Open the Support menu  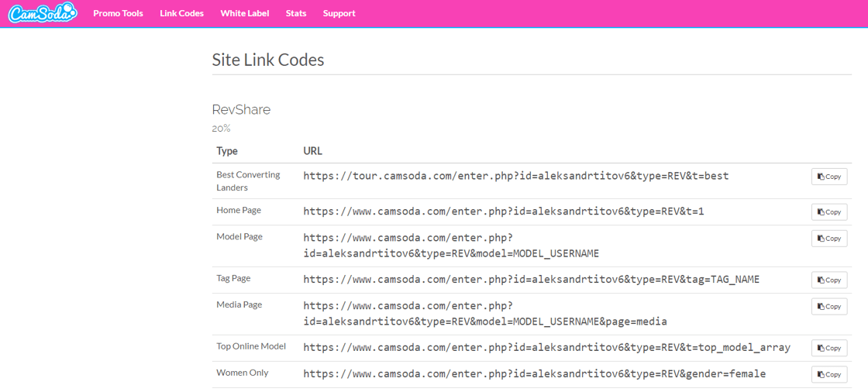pyautogui.click(x=339, y=13)
